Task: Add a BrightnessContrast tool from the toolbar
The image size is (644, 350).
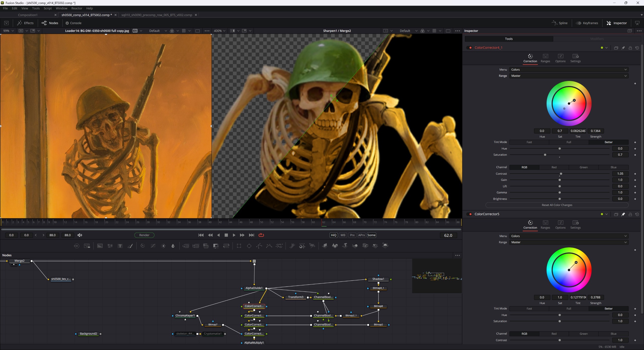Action: click(163, 246)
